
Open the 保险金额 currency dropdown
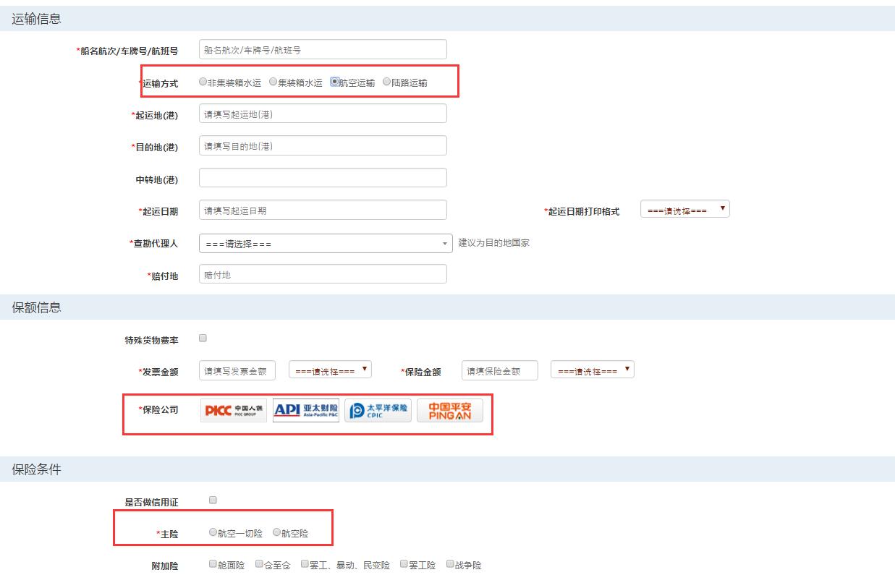click(x=593, y=370)
